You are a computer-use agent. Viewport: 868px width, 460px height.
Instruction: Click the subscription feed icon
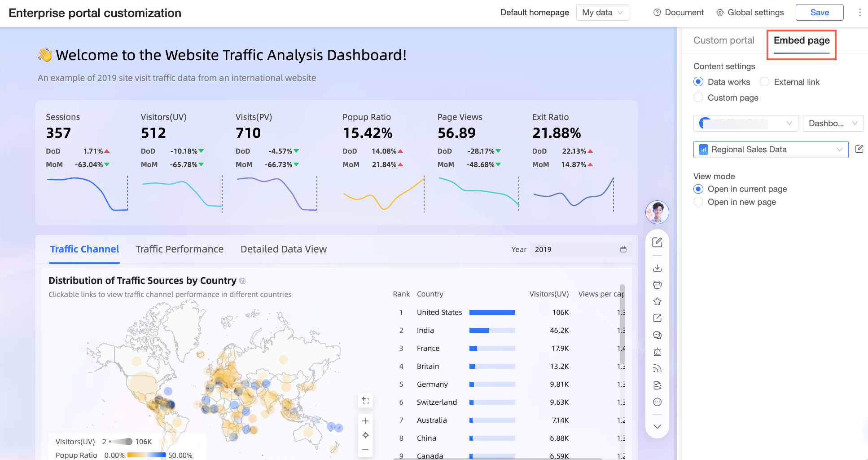(x=657, y=369)
